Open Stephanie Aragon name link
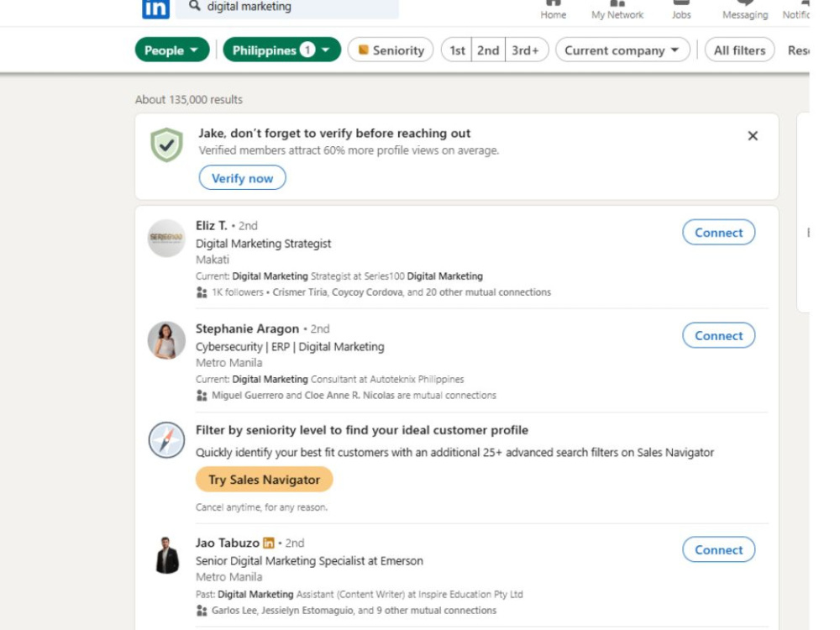 pyautogui.click(x=247, y=328)
